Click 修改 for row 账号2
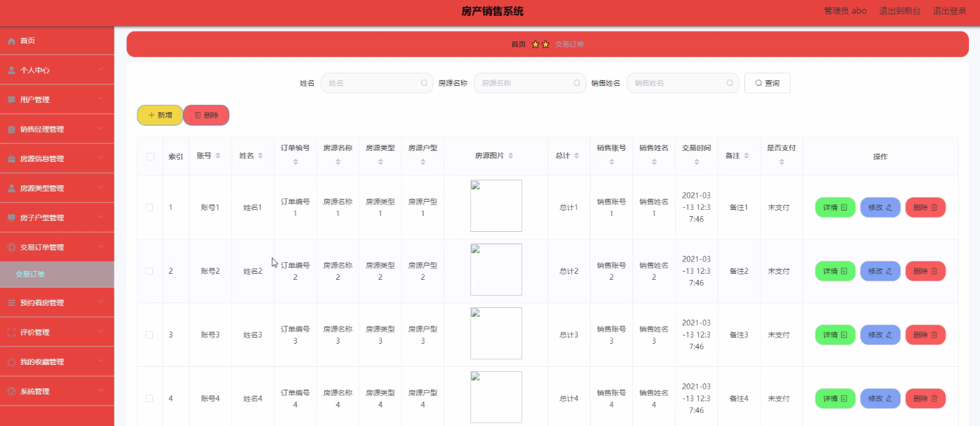The width and height of the screenshot is (980, 426). coord(880,271)
